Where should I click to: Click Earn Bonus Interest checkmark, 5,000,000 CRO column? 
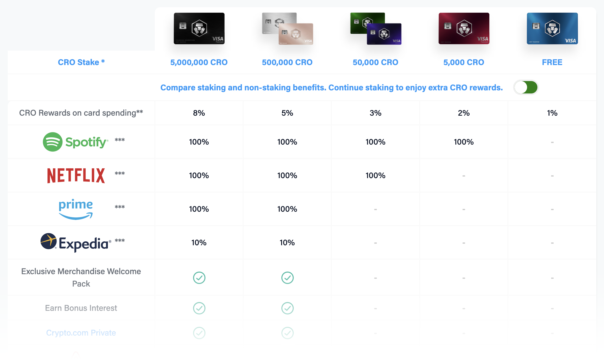click(199, 308)
